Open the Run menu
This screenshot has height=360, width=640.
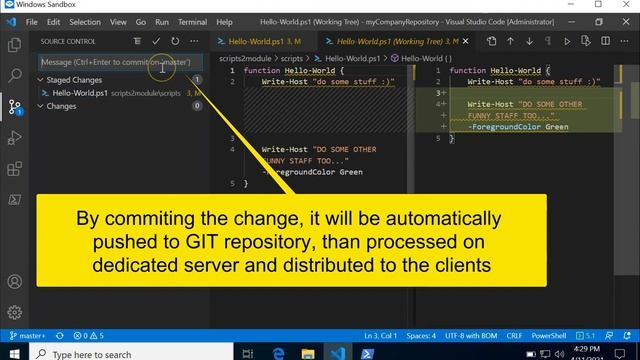click(x=162, y=22)
